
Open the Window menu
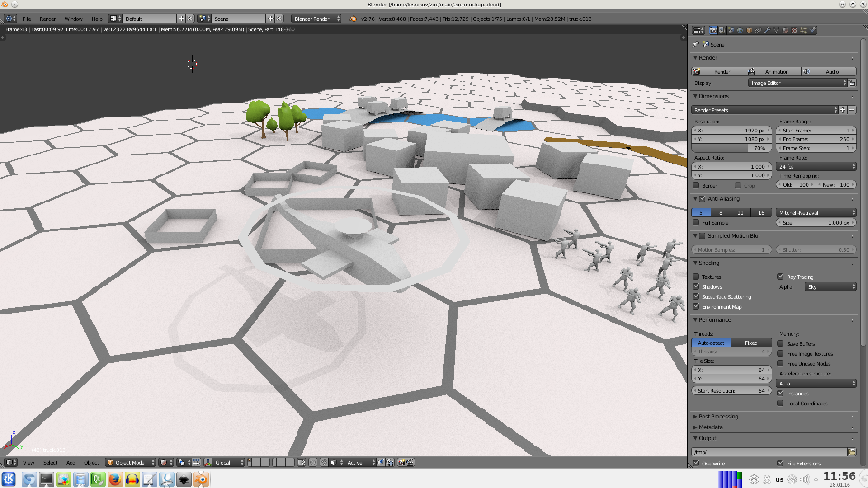73,19
